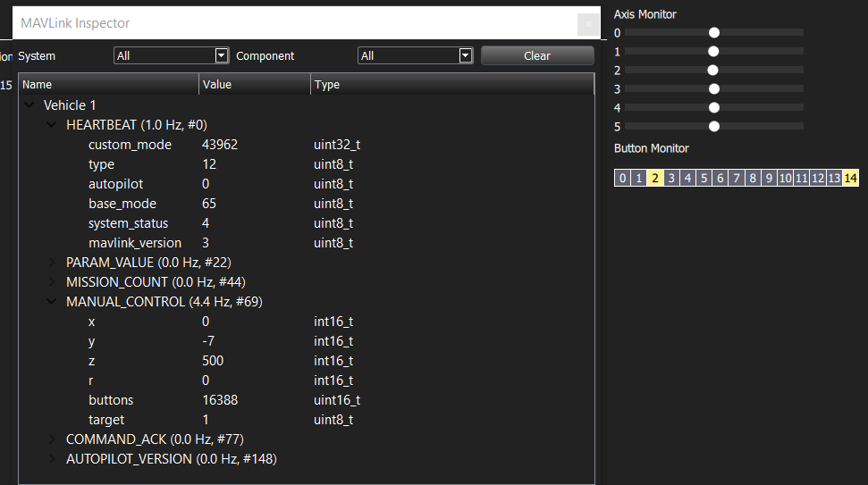Click Button Monitor indicator 1
This screenshot has height=485, width=868.
click(639, 178)
